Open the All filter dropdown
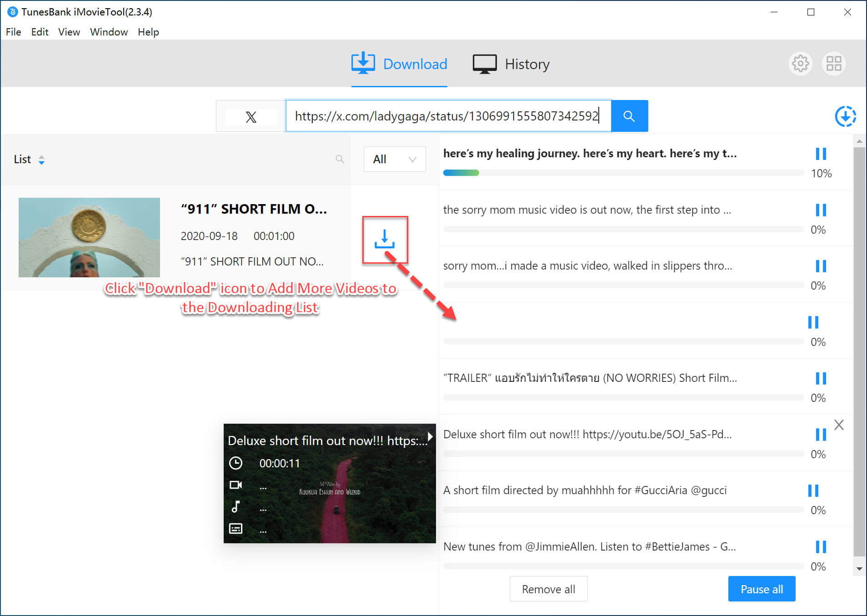The height and width of the screenshot is (616, 867). pyautogui.click(x=395, y=159)
